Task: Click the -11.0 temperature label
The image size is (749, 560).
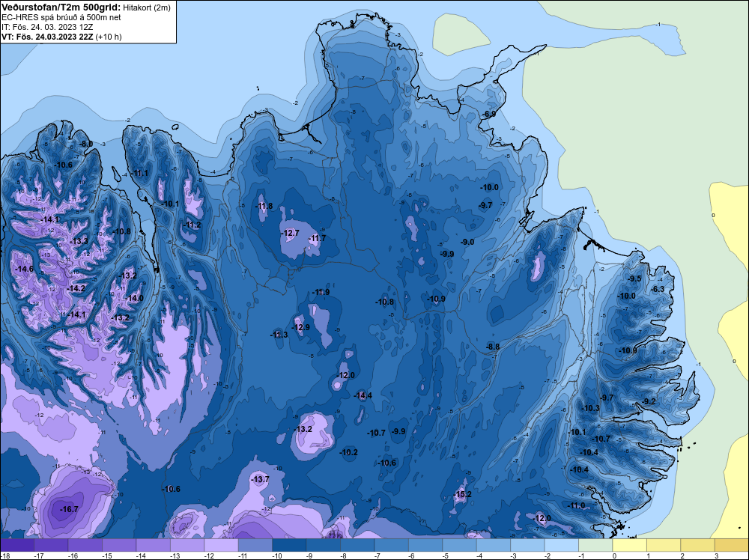Action: coord(576,505)
